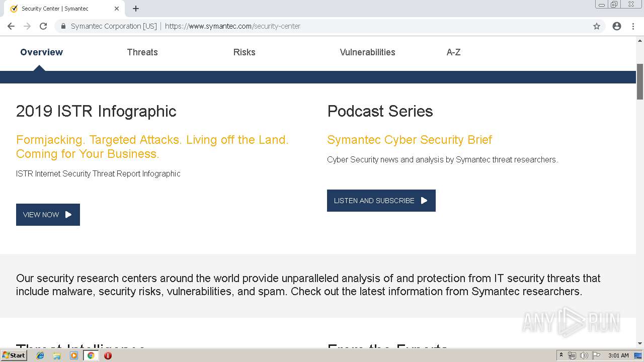Viewport: 644px width, 362px height.
Task: Open Windows Explorer folder in taskbar
Action: 57,355
